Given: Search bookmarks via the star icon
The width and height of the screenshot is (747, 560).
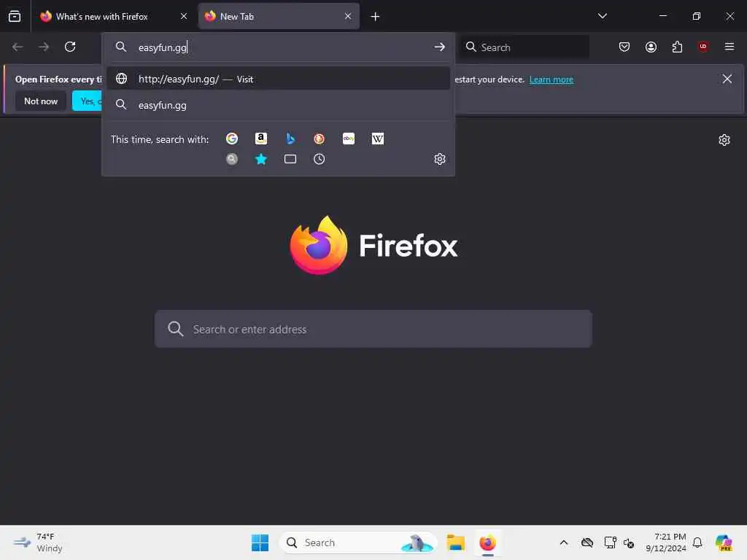Looking at the screenshot, I should 261,159.
